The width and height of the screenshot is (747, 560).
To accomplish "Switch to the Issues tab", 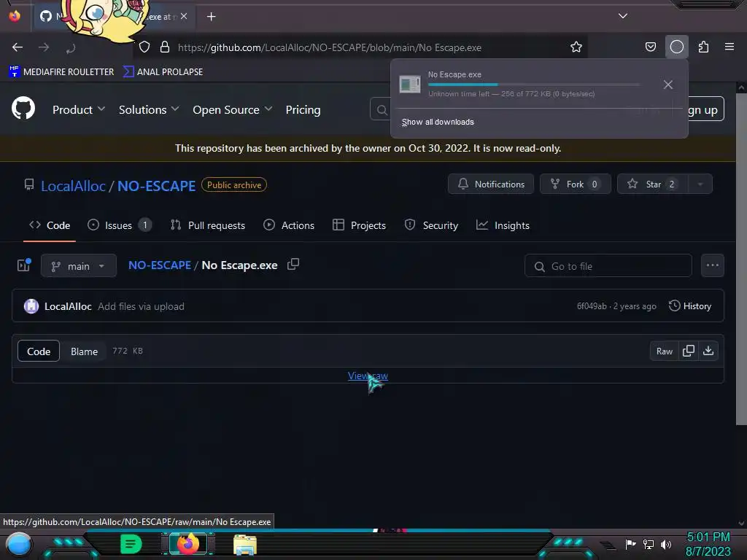I will click(x=120, y=225).
